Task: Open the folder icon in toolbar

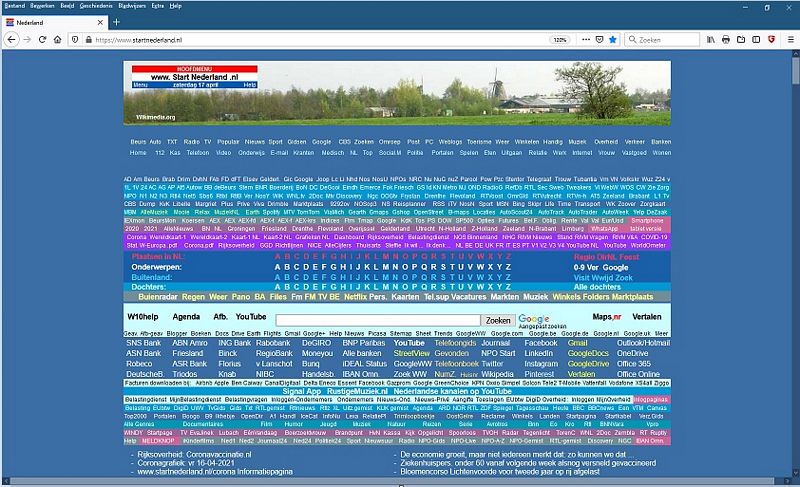Action: pyautogui.click(x=741, y=39)
